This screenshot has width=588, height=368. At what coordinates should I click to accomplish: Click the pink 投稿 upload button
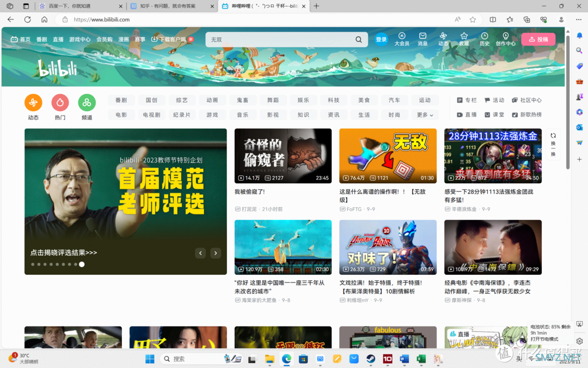pyautogui.click(x=538, y=39)
